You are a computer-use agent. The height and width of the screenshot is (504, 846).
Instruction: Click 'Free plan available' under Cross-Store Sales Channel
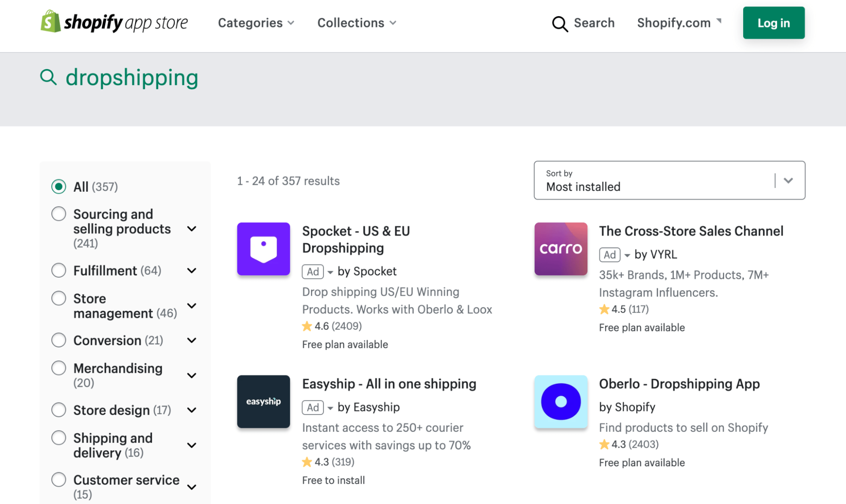642,328
